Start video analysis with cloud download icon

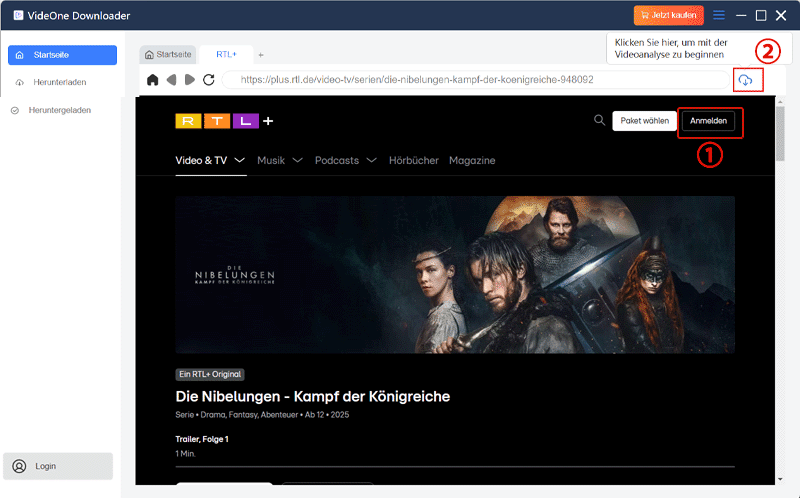(746, 80)
